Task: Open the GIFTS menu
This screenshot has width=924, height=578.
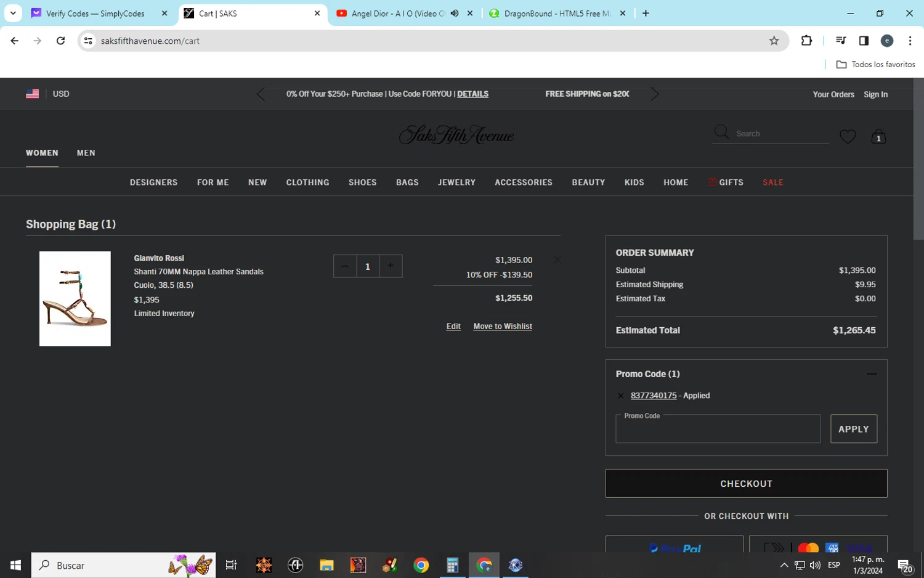Action: pos(726,182)
